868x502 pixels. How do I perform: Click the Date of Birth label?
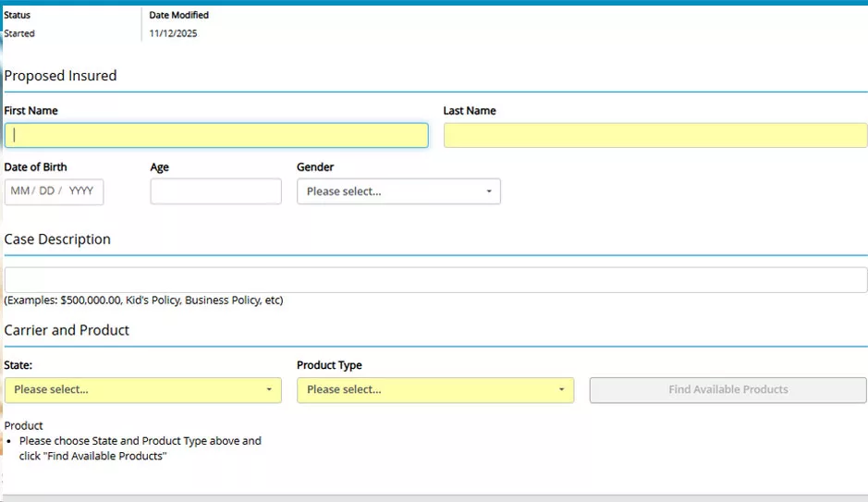coord(35,167)
